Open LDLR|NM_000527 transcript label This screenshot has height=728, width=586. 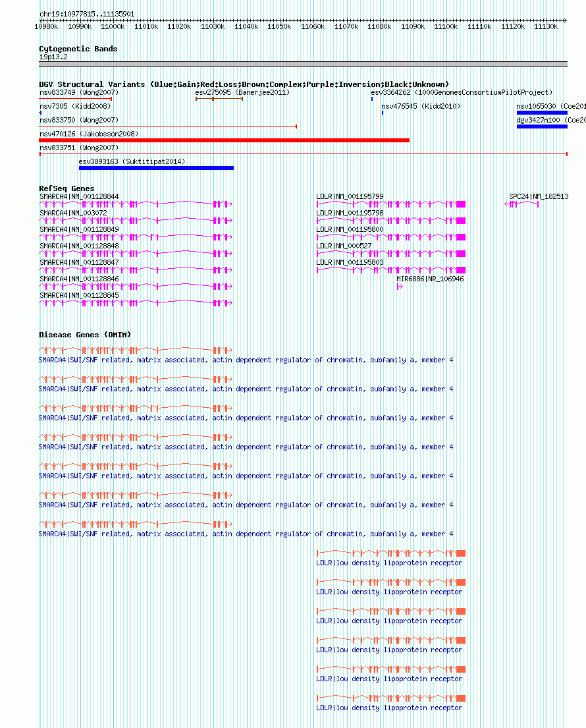coord(344,246)
